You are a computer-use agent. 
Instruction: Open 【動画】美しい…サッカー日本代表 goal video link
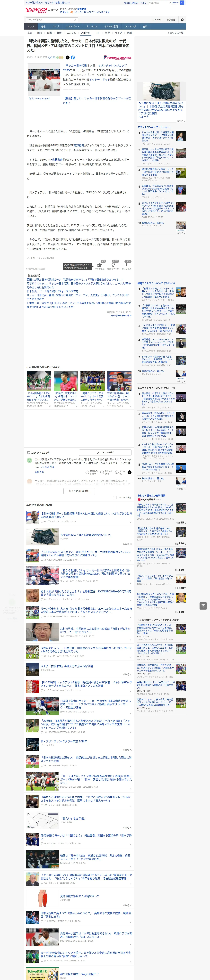point(97,100)
